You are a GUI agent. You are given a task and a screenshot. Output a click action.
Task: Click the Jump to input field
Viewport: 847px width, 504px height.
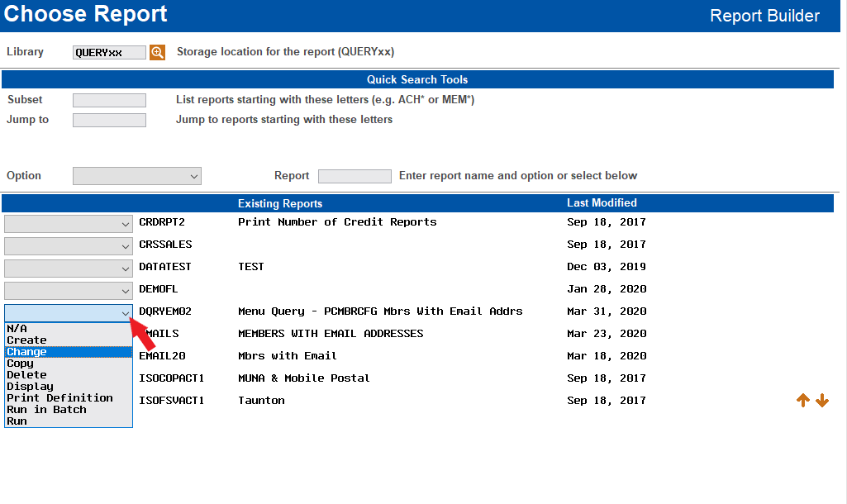(109, 120)
